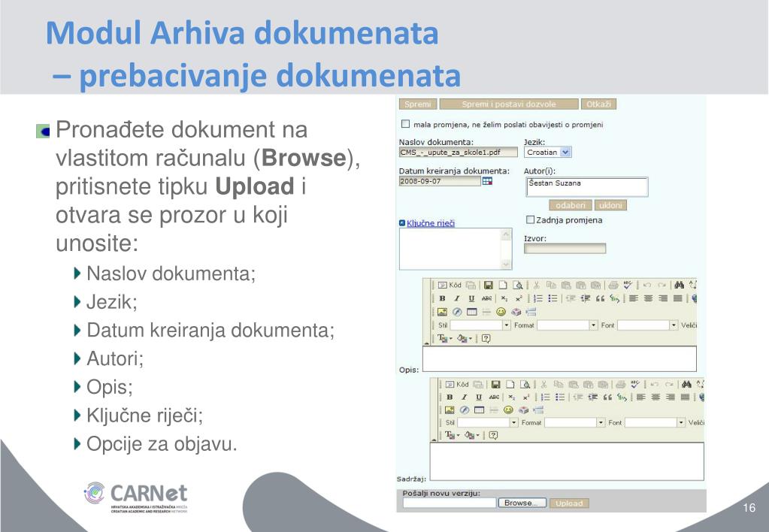This screenshot has height=532, width=769.
Task: Click Underline in the Sadržaj editor toolbar
Action: click(479, 397)
